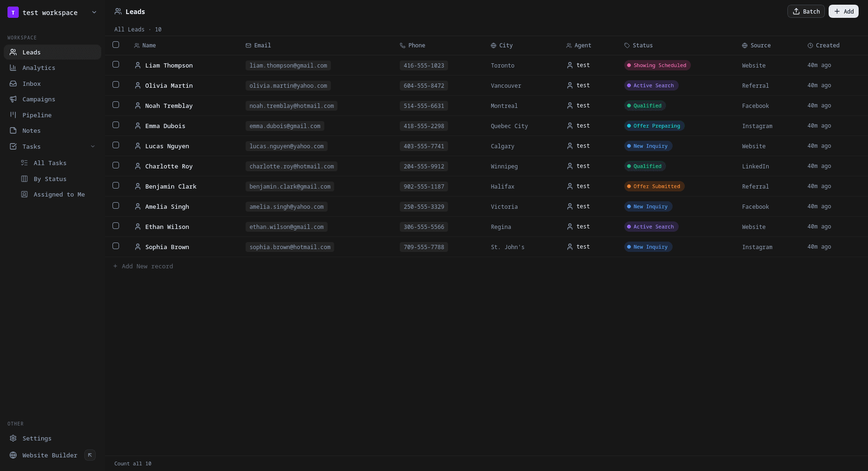
Task: Click the Batch button
Action: click(806, 11)
